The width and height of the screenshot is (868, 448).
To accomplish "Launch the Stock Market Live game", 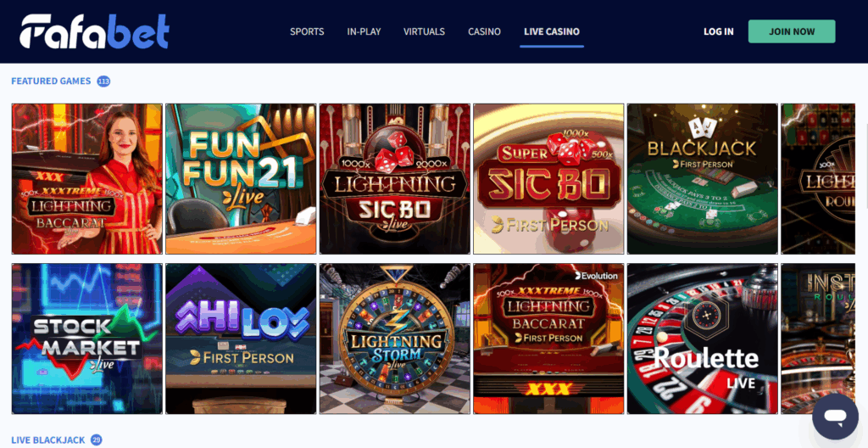I will pos(87,339).
